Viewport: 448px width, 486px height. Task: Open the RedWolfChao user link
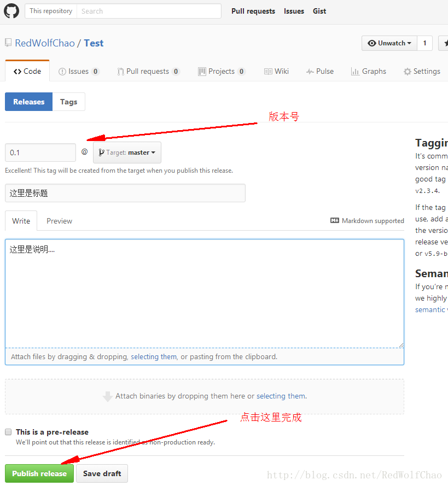pyautogui.click(x=45, y=43)
